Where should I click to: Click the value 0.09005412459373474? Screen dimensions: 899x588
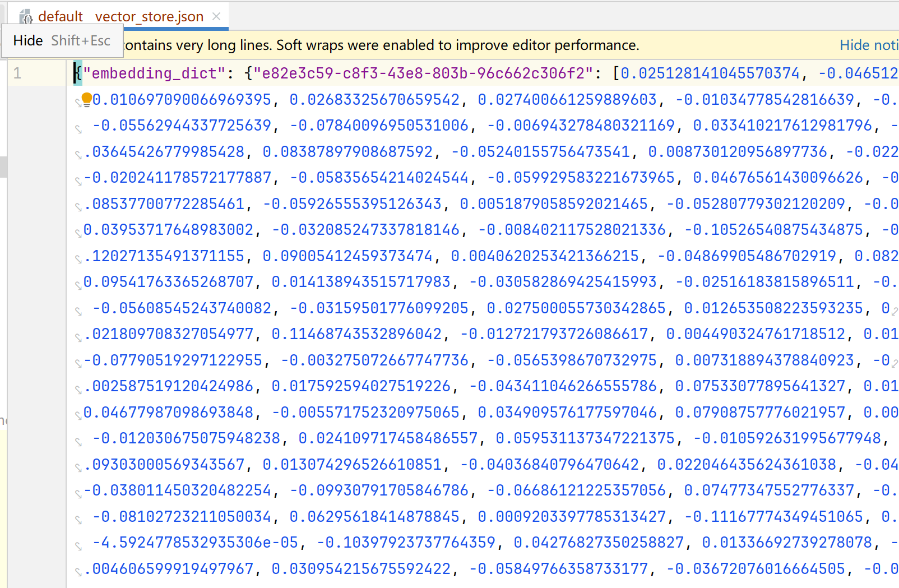click(348, 256)
